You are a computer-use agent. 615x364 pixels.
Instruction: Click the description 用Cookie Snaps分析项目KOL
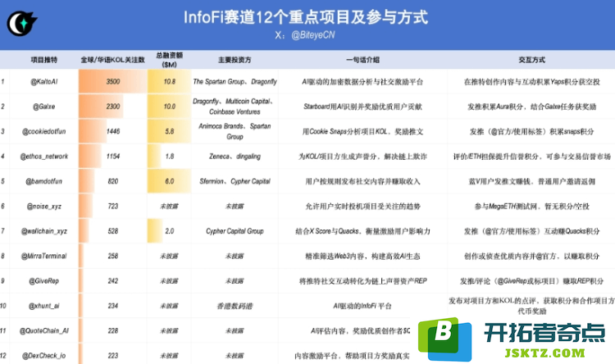362,131
